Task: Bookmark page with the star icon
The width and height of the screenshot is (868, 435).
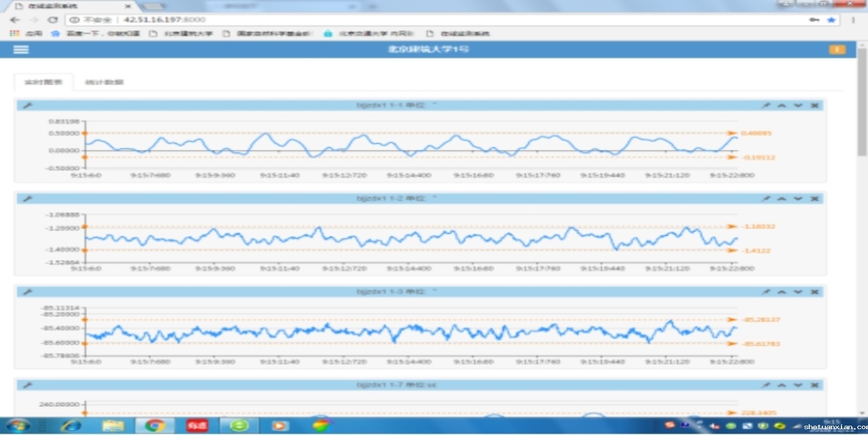Action: pyautogui.click(x=831, y=20)
